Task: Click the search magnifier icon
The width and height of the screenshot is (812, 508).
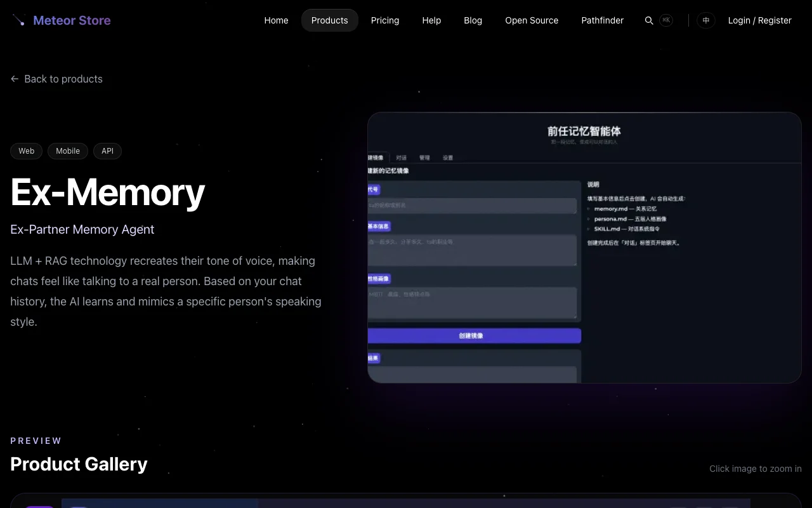Action: point(649,20)
